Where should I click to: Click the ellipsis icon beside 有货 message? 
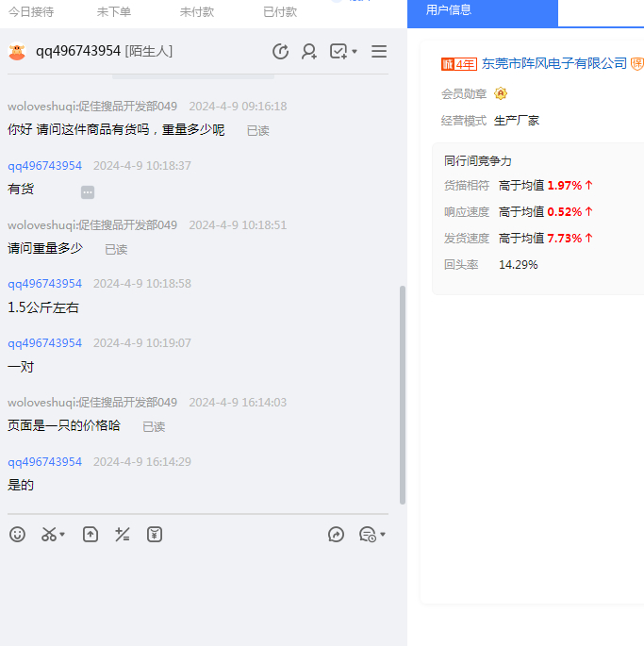tap(88, 192)
